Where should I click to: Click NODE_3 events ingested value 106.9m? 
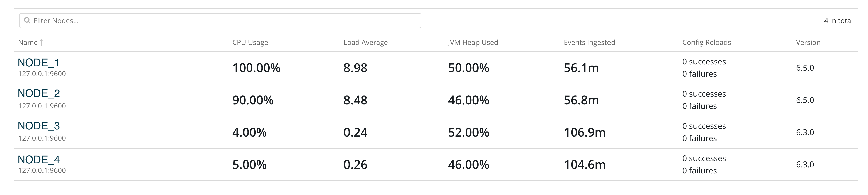coord(584,133)
